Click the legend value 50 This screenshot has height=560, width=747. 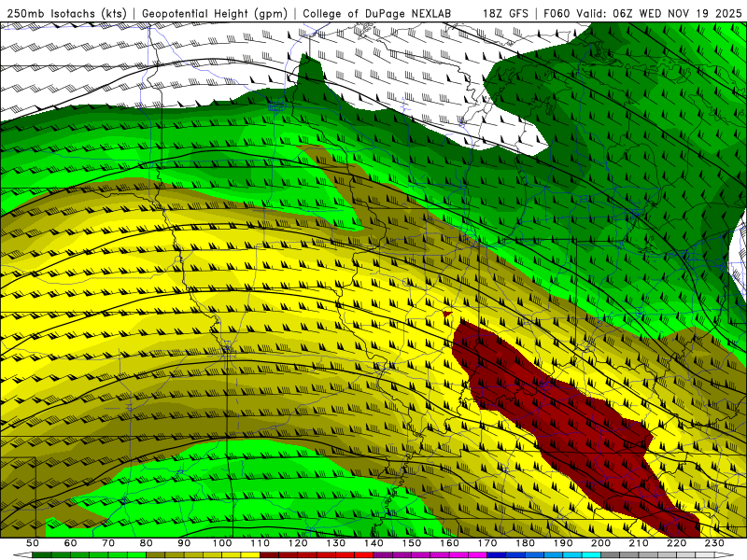(33, 543)
